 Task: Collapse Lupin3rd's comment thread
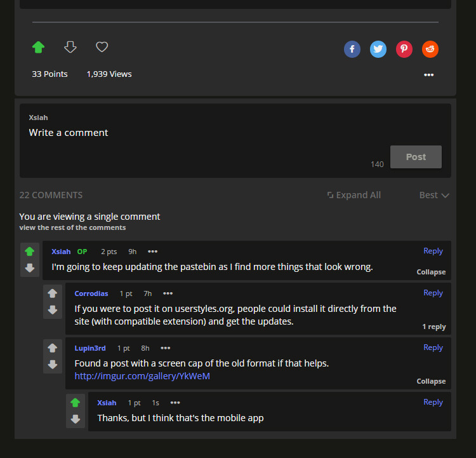[431, 381]
